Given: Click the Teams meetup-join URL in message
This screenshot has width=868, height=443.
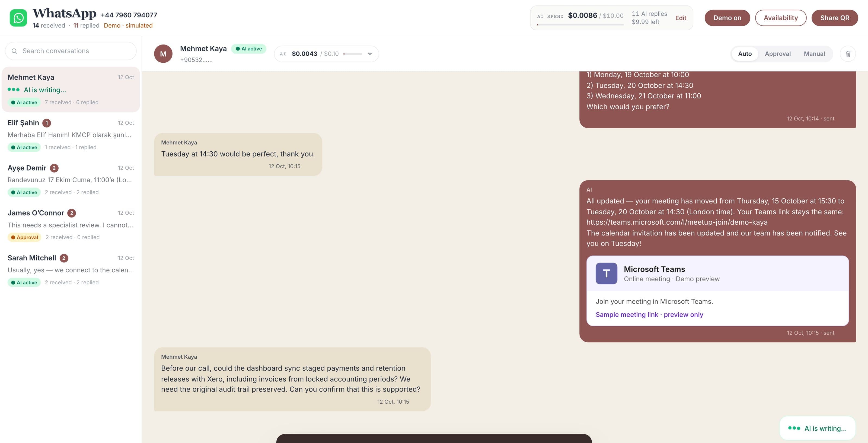Looking at the screenshot, I should click(x=676, y=222).
